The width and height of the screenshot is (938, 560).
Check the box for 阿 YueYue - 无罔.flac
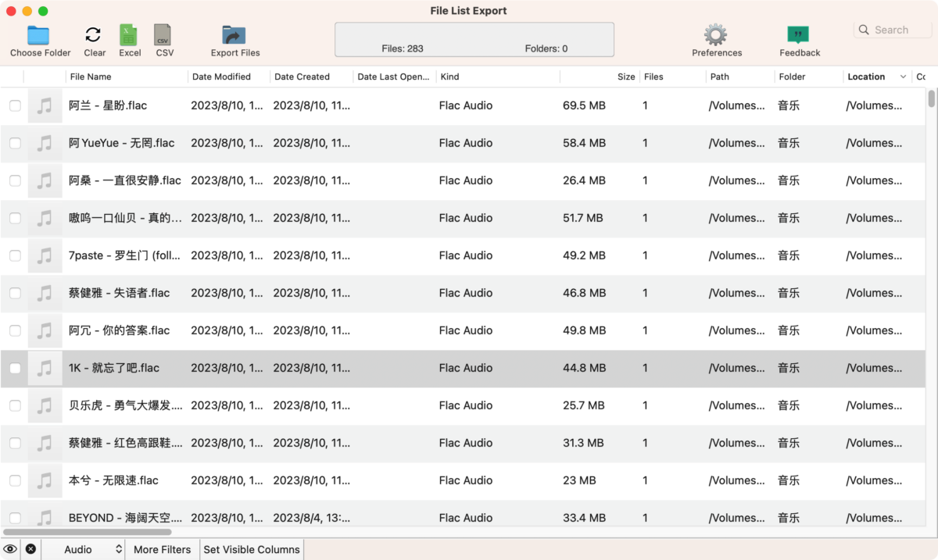(15, 143)
